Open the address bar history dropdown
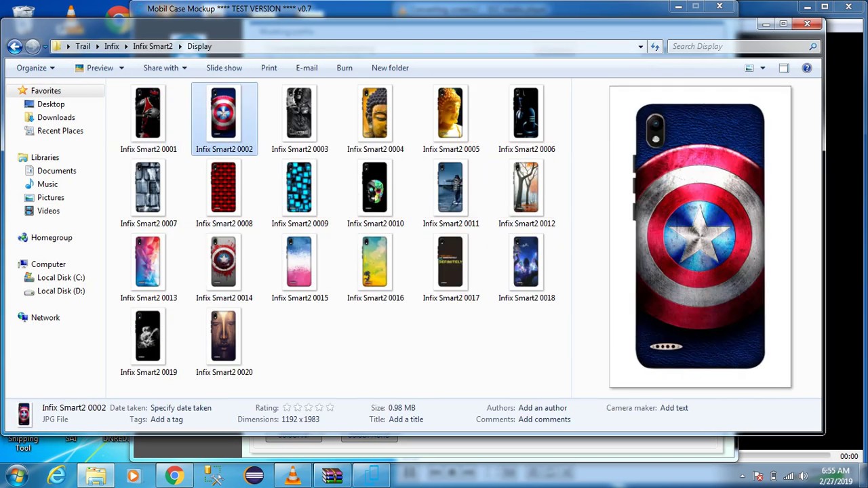 (640, 46)
